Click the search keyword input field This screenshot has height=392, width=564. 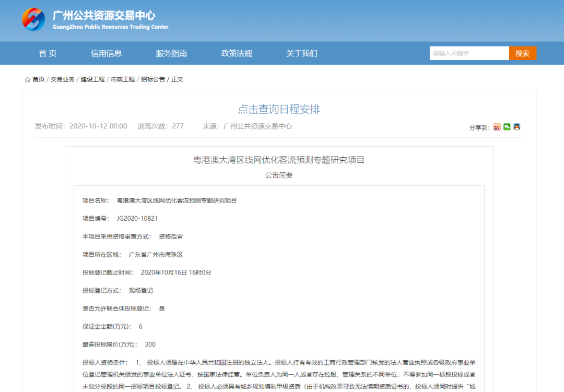[469, 53]
